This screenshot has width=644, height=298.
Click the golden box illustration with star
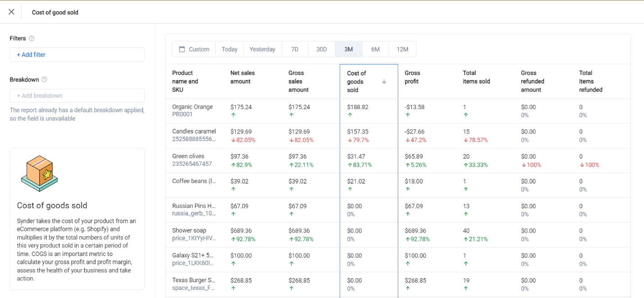pos(39,174)
